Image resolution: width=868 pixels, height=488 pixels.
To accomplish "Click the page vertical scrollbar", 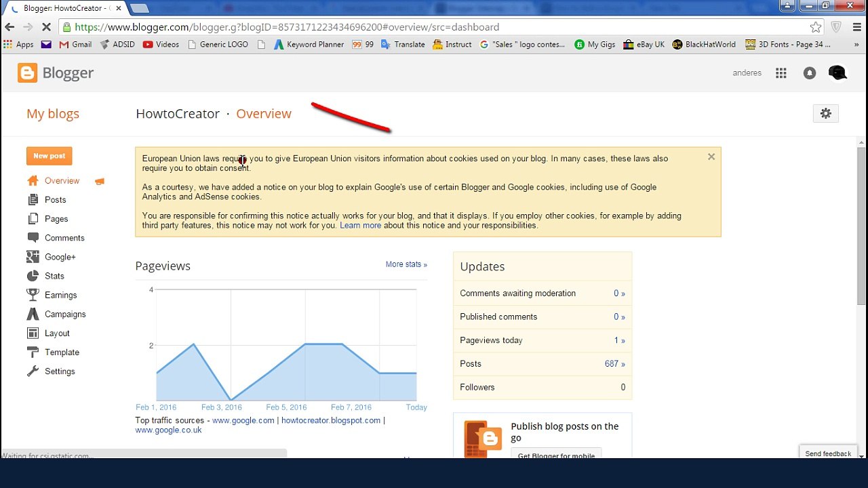I will tap(862, 225).
